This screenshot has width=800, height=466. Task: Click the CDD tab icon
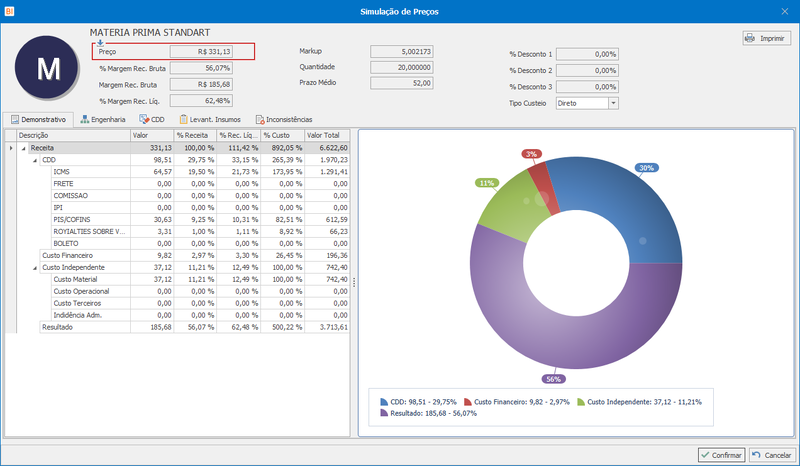coord(144,119)
